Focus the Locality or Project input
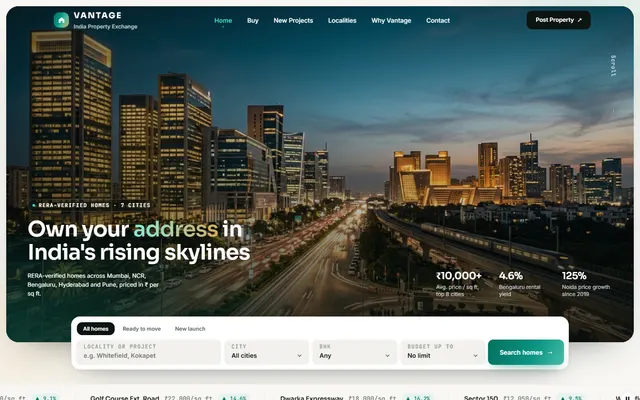 tap(149, 351)
